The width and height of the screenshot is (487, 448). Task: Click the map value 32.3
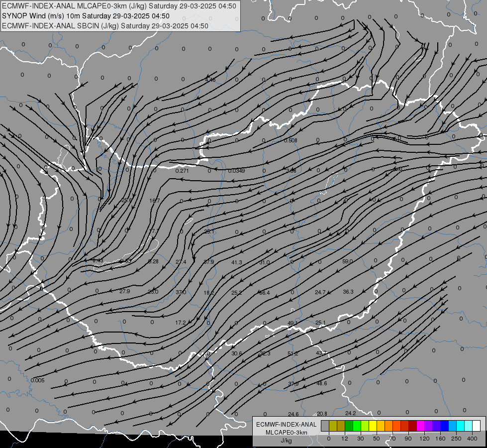point(265,353)
